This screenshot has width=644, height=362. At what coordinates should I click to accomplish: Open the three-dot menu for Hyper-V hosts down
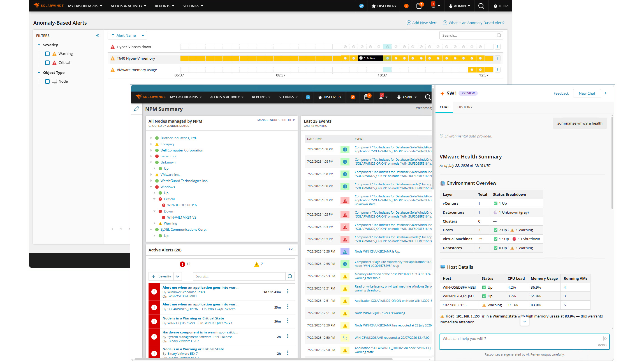(498, 47)
